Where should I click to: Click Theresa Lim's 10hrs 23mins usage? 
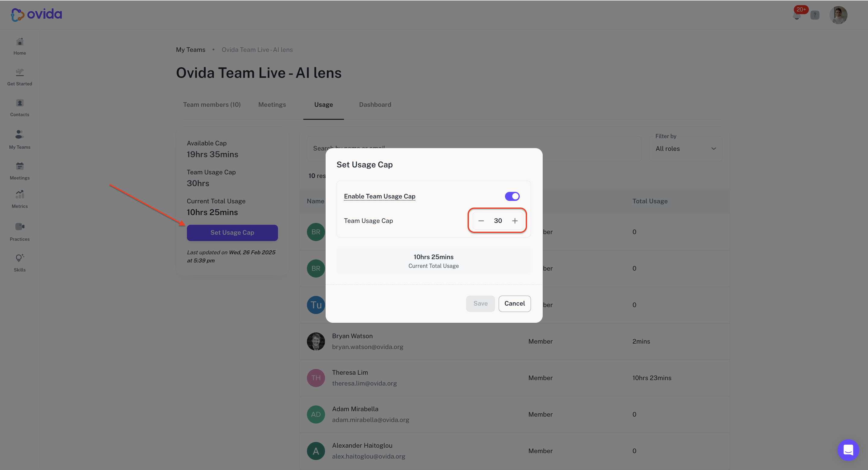[x=652, y=378]
